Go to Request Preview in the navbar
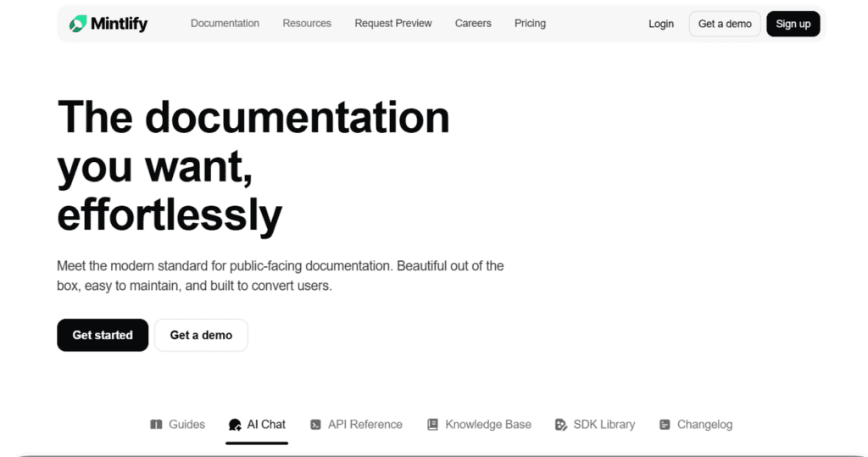This screenshot has height=457, width=868. pyautogui.click(x=393, y=24)
